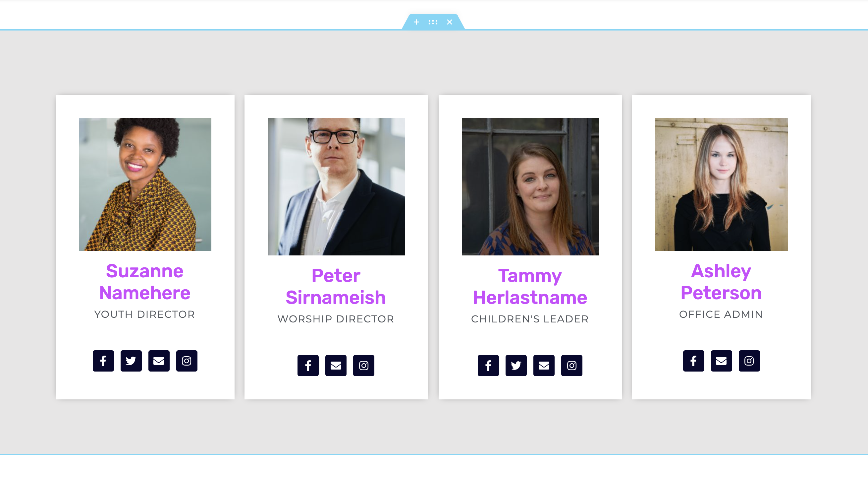Open Suzanne Namehere's Instagram icon
Viewport: 868px width, 483px height.
click(187, 361)
